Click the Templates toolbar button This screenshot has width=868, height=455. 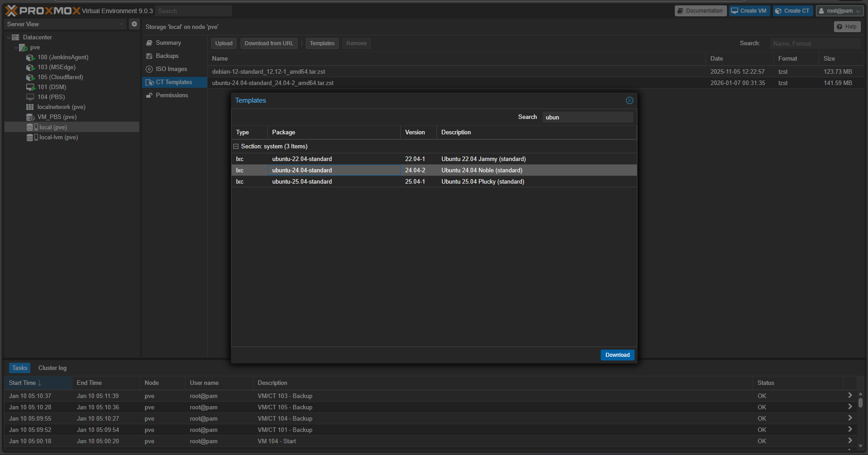click(322, 43)
